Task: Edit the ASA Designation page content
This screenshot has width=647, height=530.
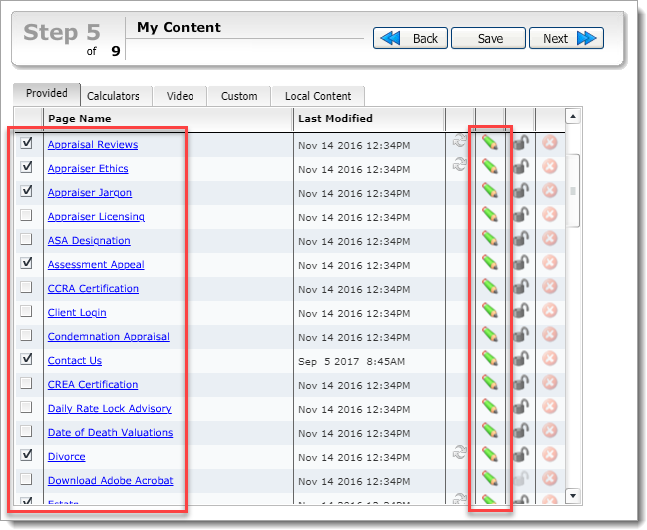Action: click(490, 239)
